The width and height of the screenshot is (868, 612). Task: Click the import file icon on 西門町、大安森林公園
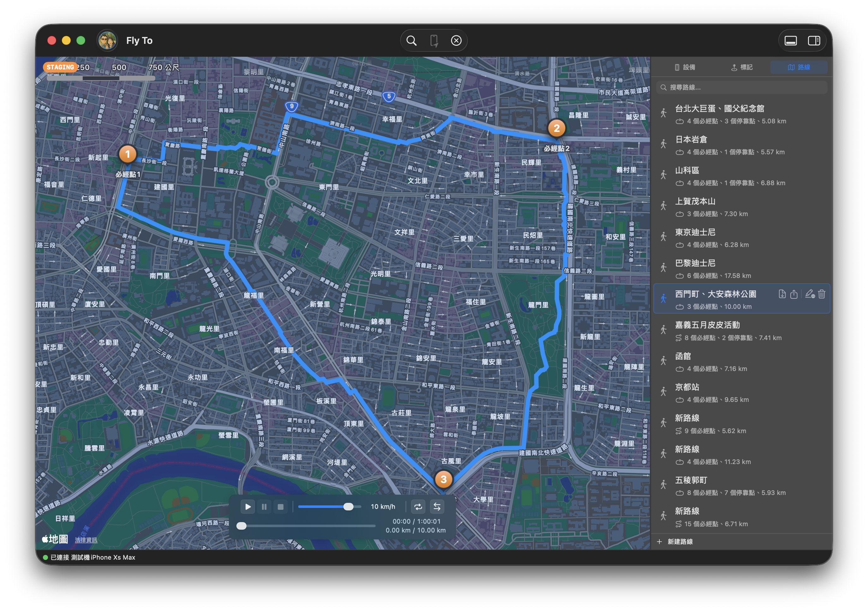click(x=782, y=294)
